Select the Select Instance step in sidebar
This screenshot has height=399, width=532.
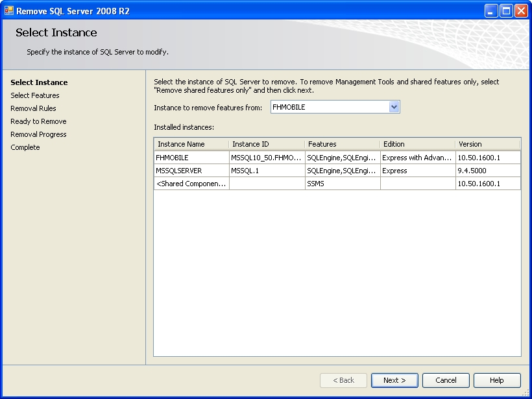(39, 82)
